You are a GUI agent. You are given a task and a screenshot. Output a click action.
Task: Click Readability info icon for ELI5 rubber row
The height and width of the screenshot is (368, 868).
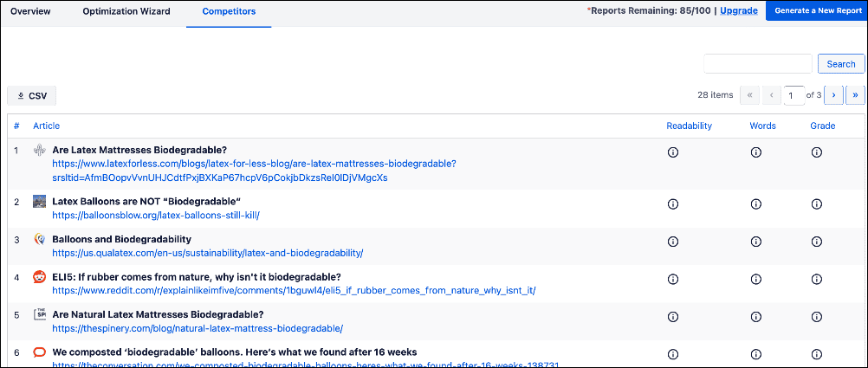tap(673, 280)
